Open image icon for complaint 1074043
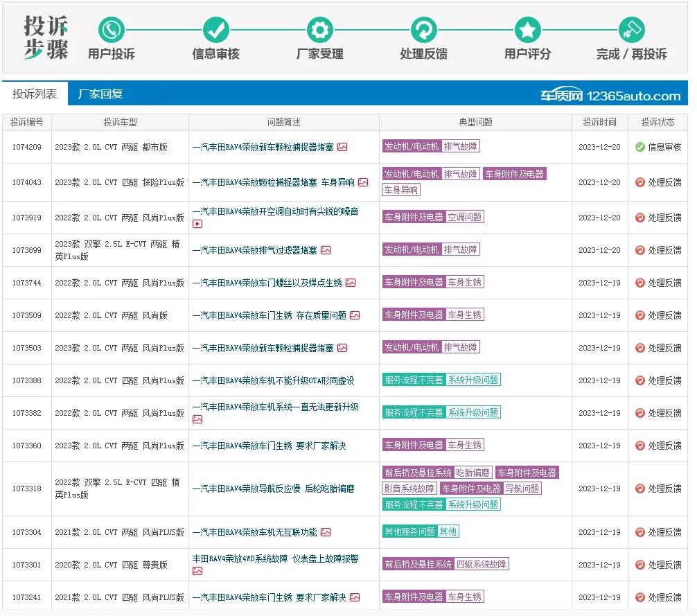Screen dimensions: 697x616 point(363,182)
